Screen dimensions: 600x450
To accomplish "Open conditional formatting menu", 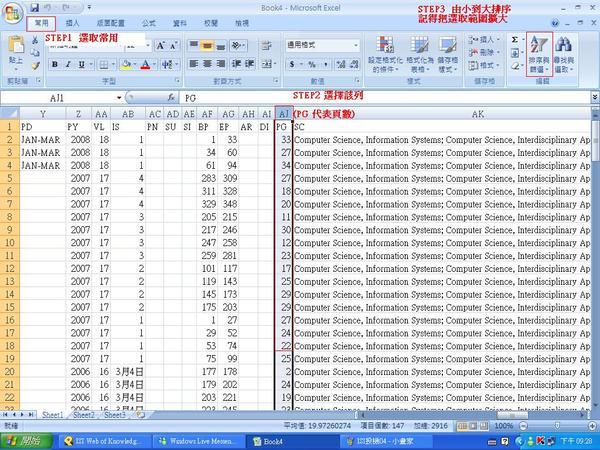I will point(385,54).
